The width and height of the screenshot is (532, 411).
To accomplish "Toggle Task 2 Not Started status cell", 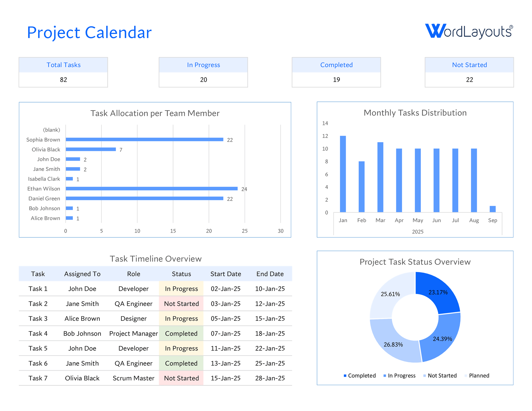I will pyautogui.click(x=181, y=304).
